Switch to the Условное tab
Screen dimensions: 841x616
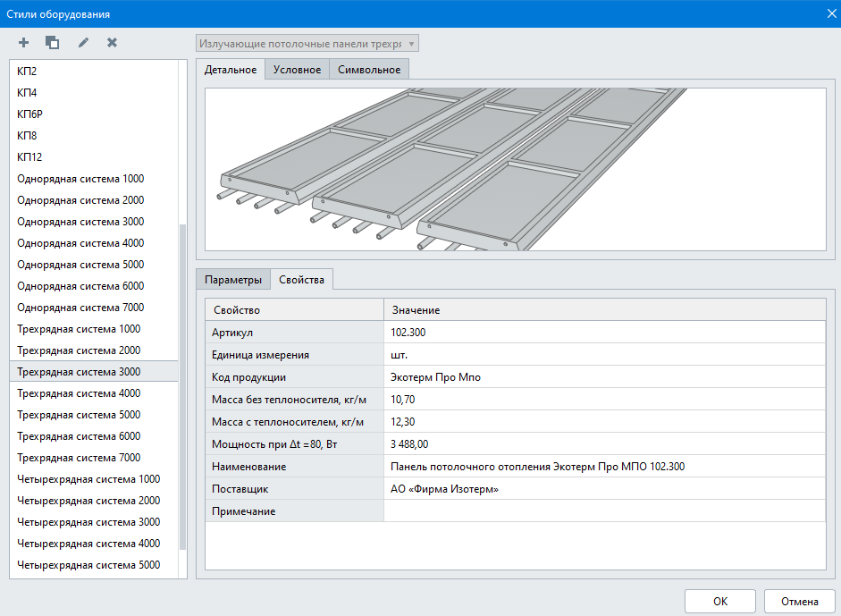(297, 70)
